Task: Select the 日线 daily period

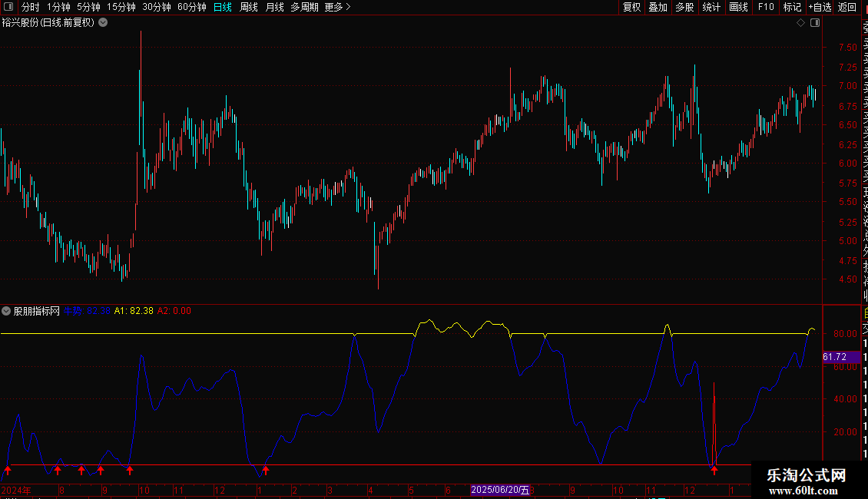Action: coord(223,7)
